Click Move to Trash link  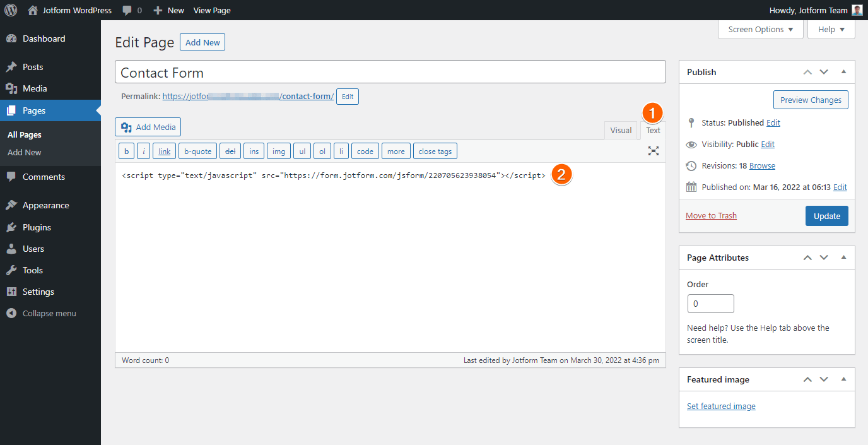coord(711,215)
